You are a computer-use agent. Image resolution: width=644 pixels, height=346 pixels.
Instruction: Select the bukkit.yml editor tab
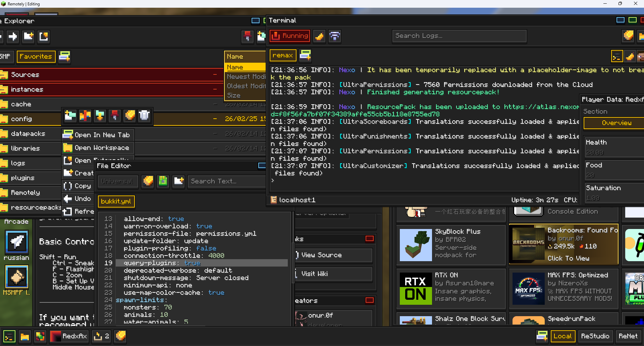click(116, 201)
